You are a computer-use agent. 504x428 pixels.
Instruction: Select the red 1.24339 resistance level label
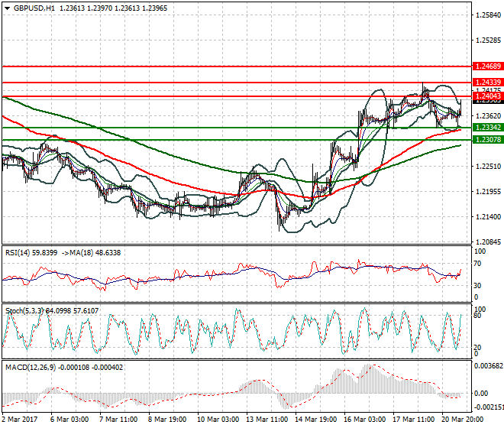[x=488, y=83]
